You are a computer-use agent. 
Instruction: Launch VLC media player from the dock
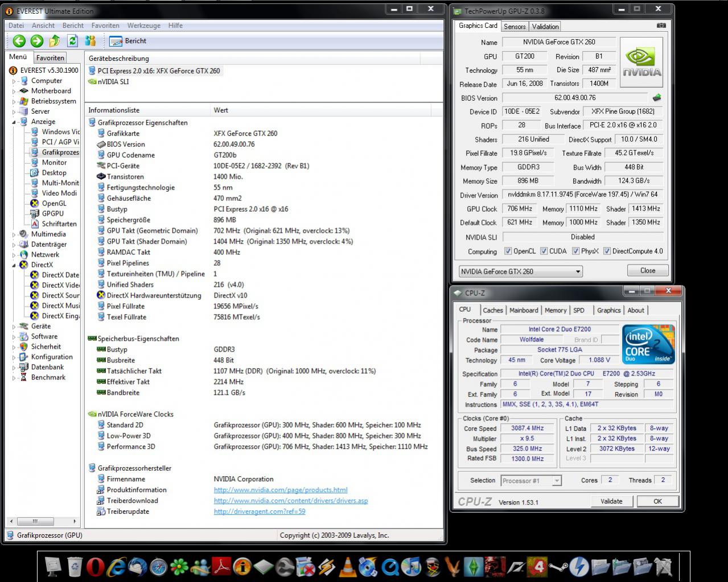(347, 567)
